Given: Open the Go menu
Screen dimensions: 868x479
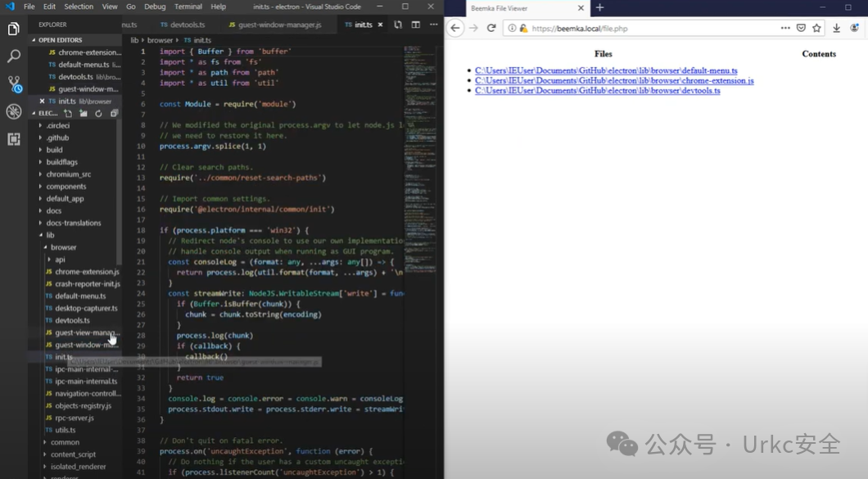Looking at the screenshot, I should (131, 7).
